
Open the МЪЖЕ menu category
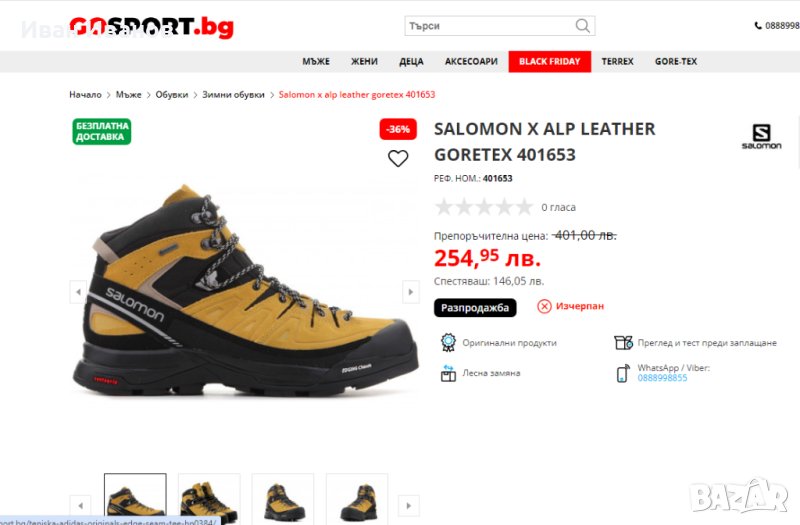click(x=316, y=62)
